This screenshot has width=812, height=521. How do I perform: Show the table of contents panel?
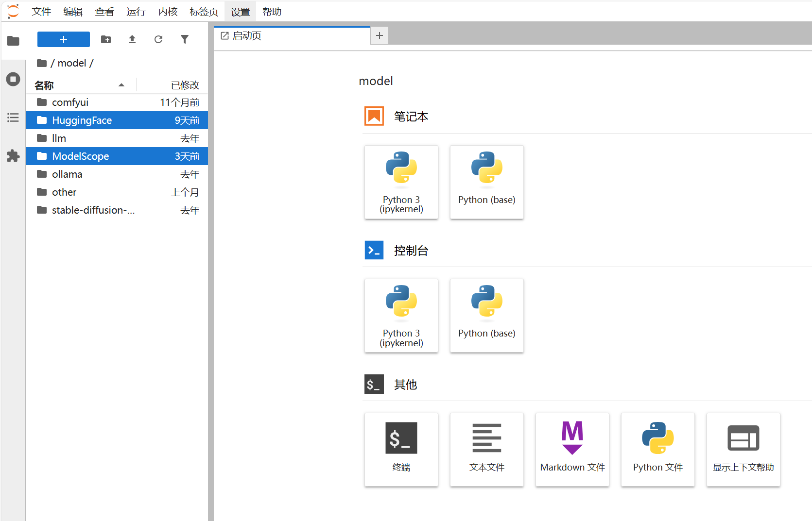13,118
